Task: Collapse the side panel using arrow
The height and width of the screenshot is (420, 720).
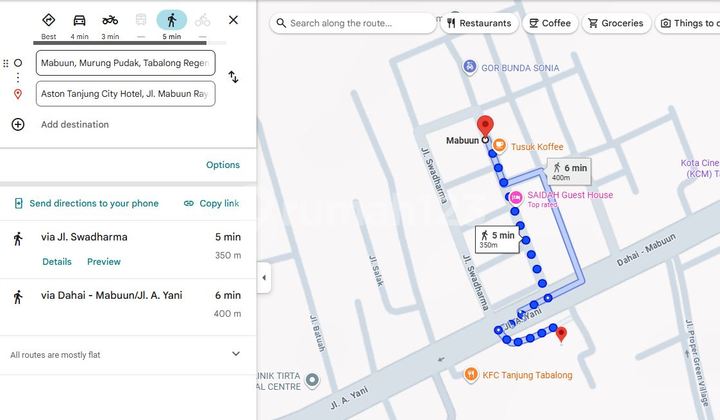Action: (264, 278)
